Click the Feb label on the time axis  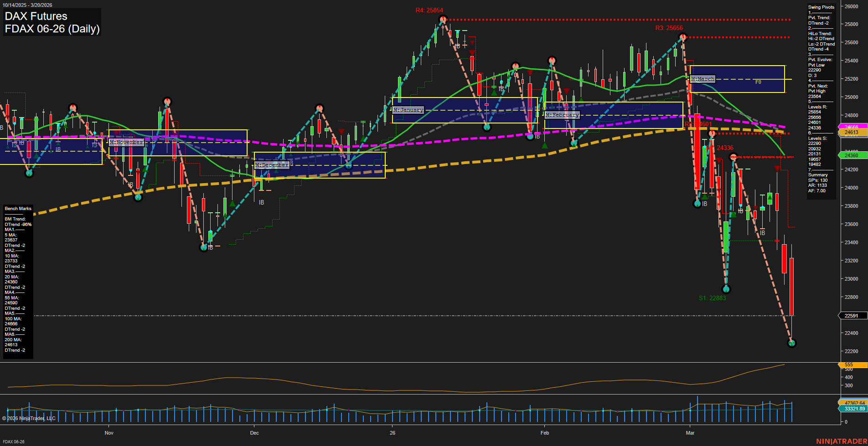[544, 433]
